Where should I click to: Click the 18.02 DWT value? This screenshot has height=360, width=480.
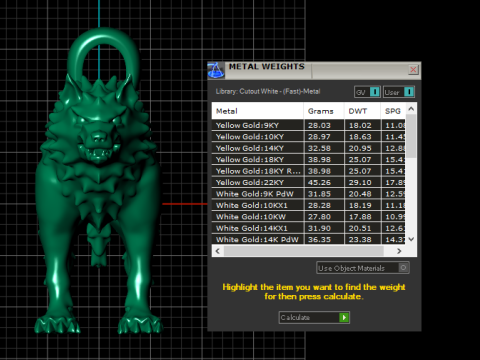tap(360, 126)
